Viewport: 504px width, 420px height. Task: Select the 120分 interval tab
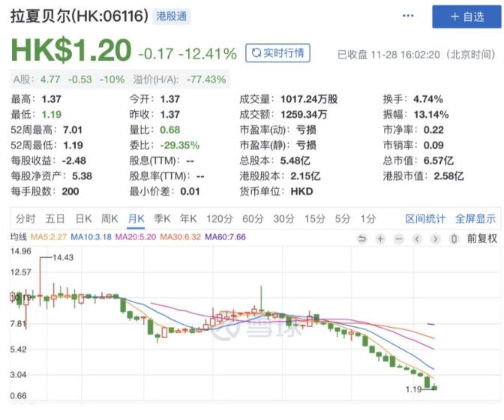tap(220, 219)
